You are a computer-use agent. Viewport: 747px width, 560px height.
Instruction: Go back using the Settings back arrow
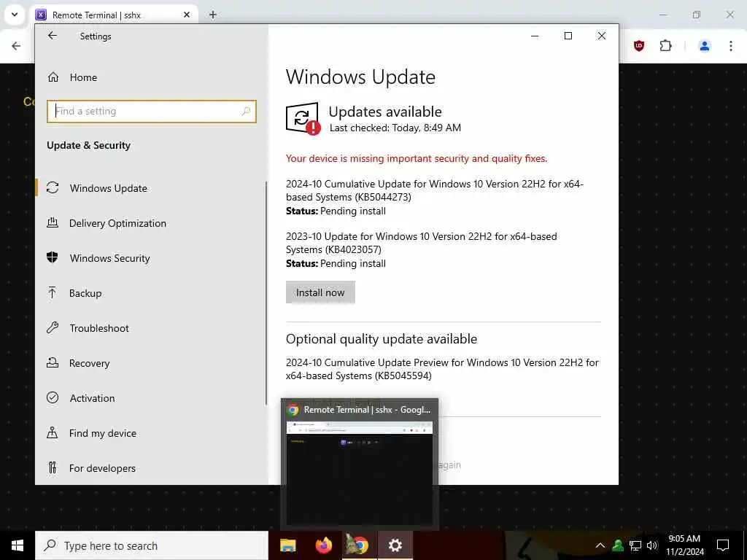click(x=53, y=36)
